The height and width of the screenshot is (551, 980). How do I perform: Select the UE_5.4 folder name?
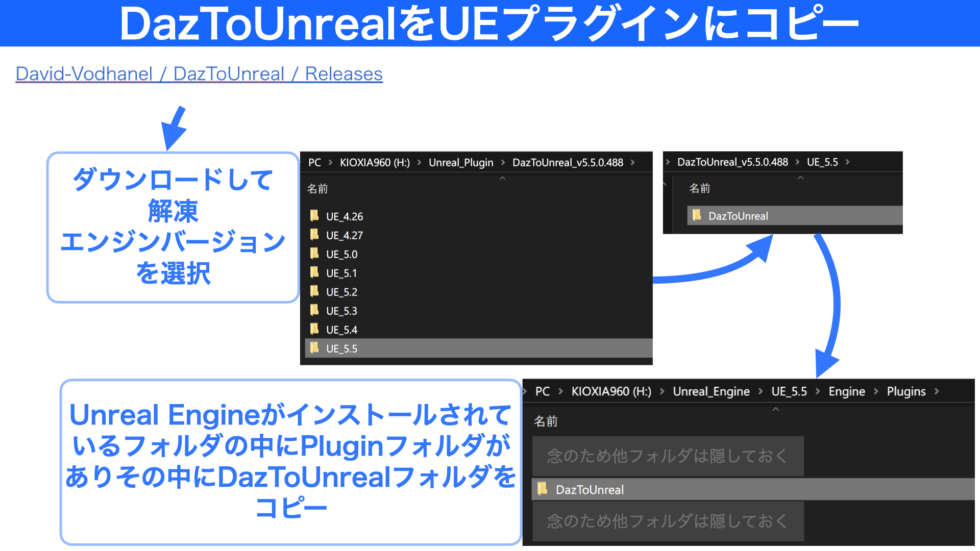[x=342, y=330]
